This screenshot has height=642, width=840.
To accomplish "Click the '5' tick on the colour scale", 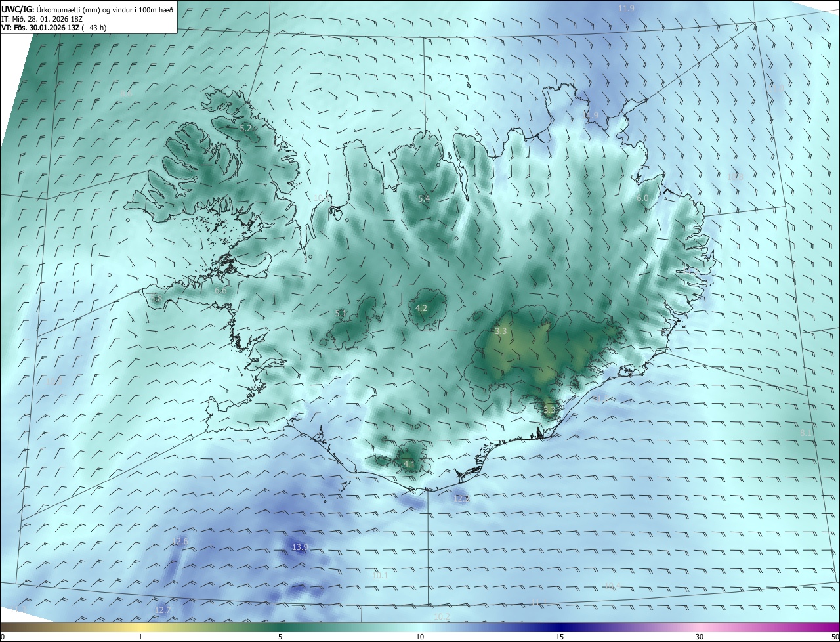I will pos(280,637).
